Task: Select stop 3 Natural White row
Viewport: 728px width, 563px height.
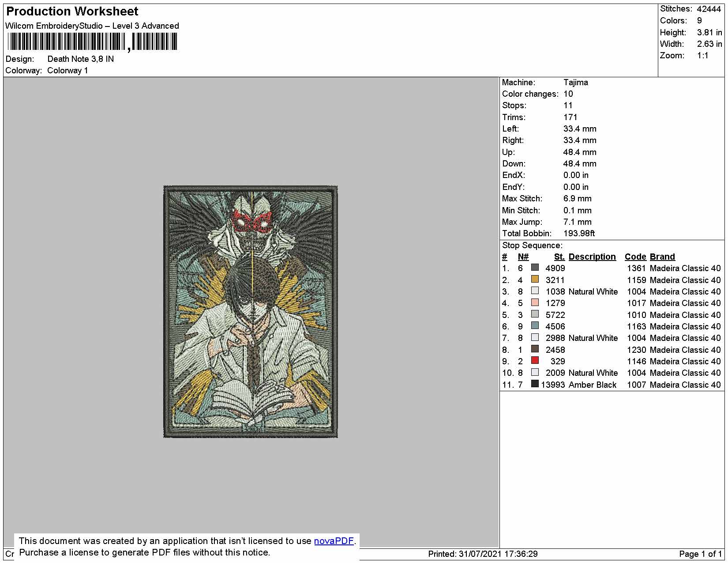Action: (x=612, y=291)
